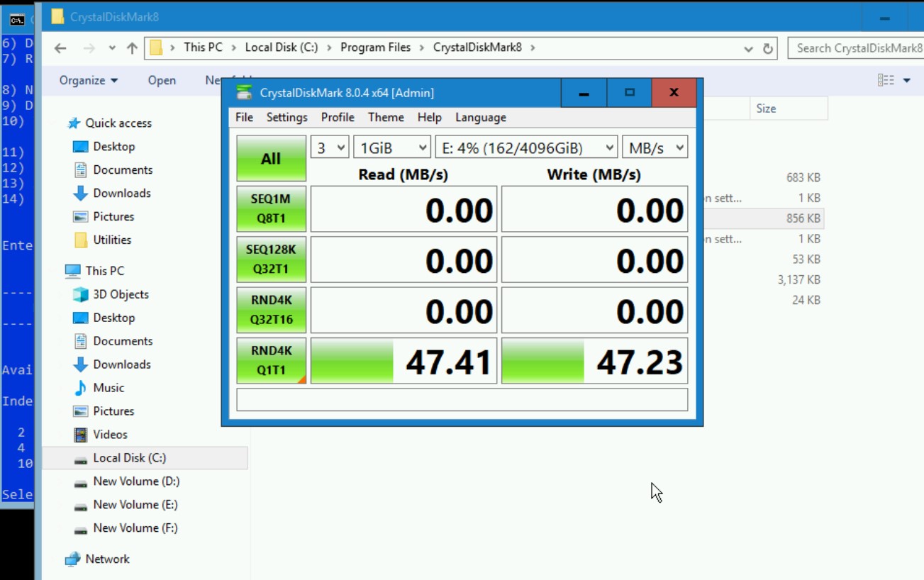Click the Command Prompt window icon

(18, 20)
